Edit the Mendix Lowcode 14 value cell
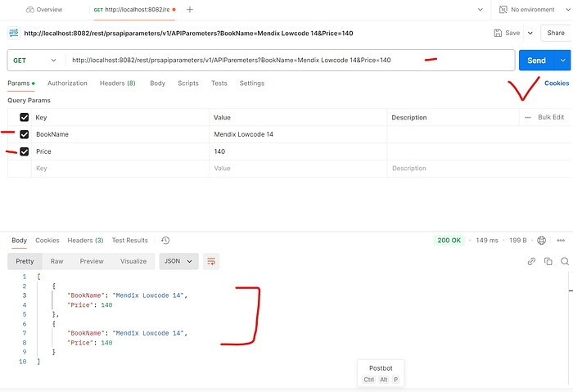 point(298,134)
